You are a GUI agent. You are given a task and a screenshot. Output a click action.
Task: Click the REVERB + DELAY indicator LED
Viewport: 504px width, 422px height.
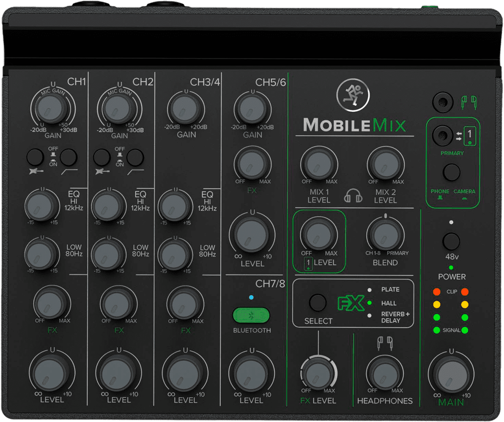pyautogui.click(x=369, y=316)
